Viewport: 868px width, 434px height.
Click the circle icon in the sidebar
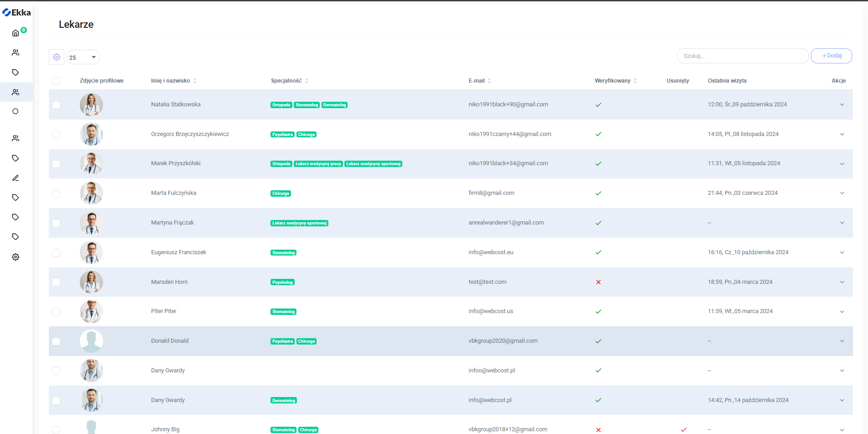pos(16,111)
